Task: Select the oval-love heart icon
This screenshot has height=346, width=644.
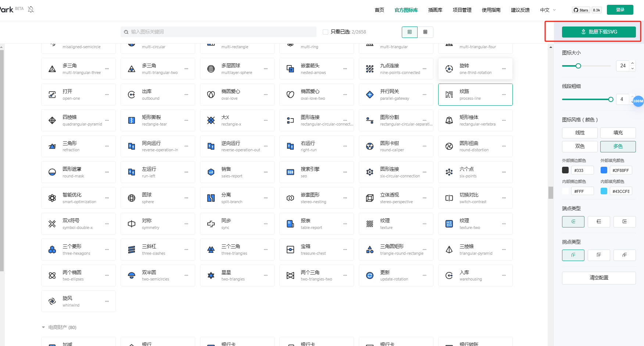Action: click(x=237, y=95)
